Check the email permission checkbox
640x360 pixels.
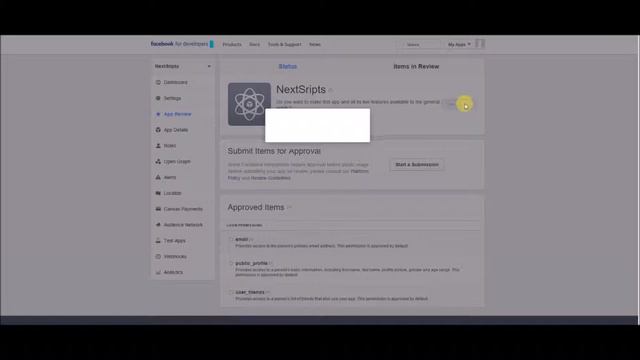pyautogui.click(x=231, y=240)
